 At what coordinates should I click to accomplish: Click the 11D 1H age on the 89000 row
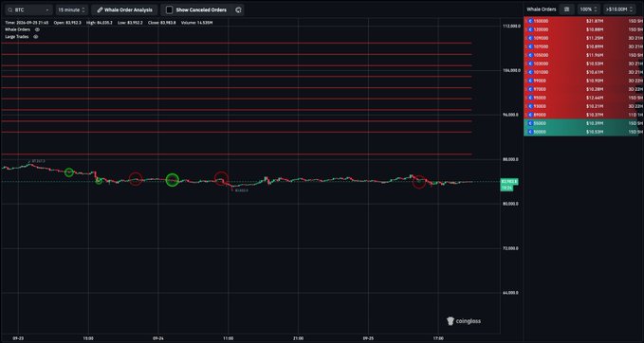coord(635,115)
